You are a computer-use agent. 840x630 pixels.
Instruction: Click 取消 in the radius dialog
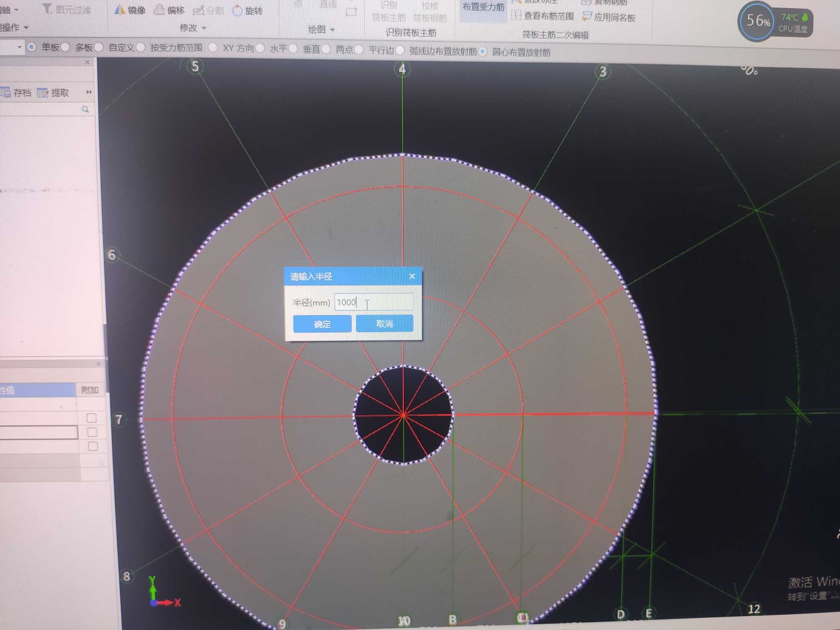(x=385, y=323)
